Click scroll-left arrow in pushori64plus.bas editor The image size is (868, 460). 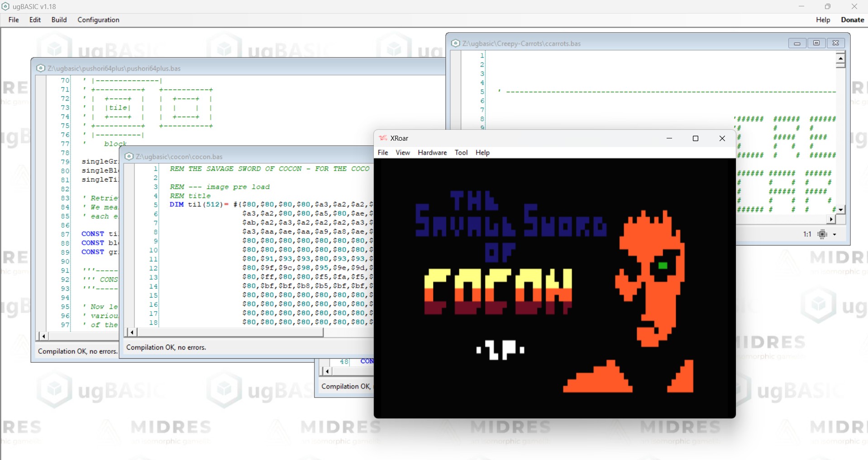click(x=43, y=336)
